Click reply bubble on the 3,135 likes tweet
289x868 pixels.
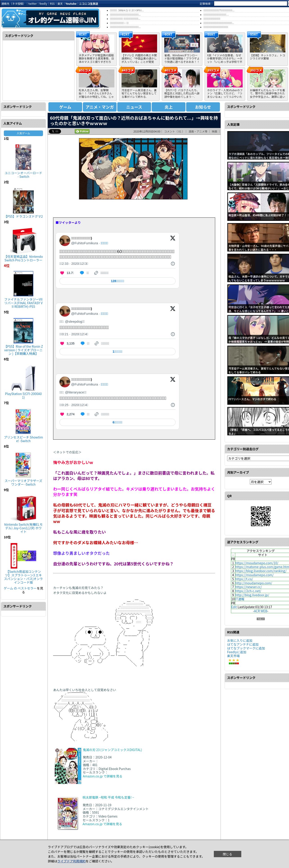point(82,343)
